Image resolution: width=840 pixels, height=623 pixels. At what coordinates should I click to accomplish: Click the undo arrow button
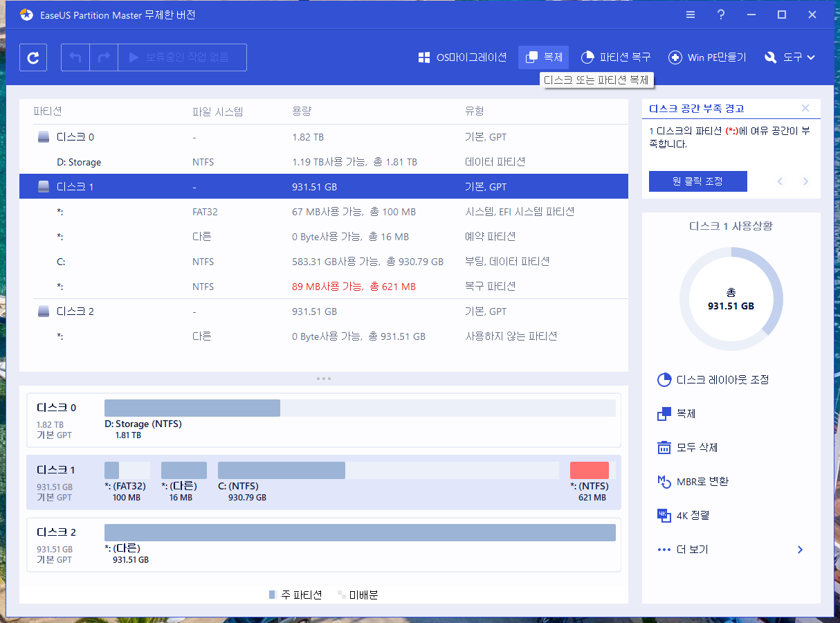pyautogui.click(x=75, y=57)
